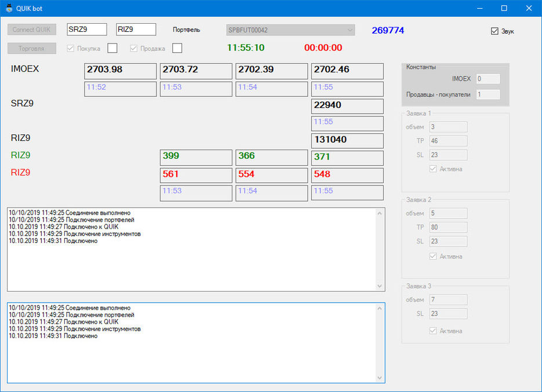The width and height of the screenshot is (542, 392).
Task: Toggle the Звук checkbox
Action: [494, 31]
